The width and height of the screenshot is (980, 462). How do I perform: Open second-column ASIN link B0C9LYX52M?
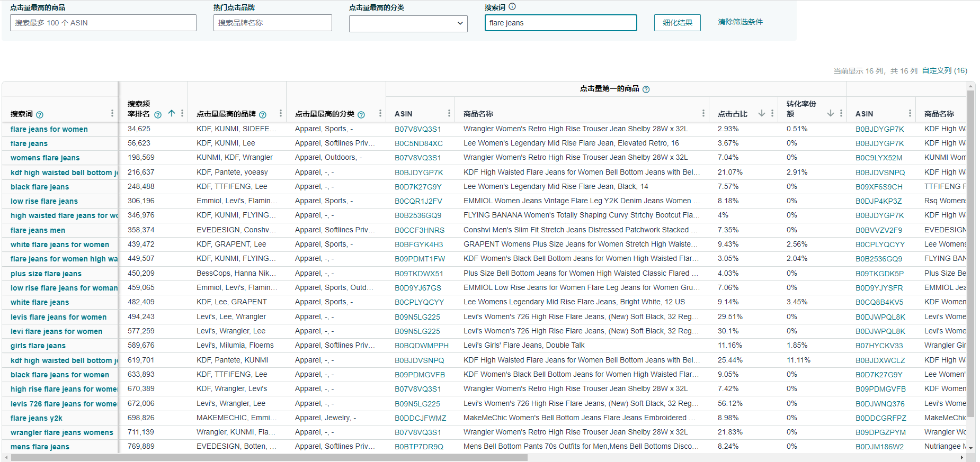click(x=879, y=158)
